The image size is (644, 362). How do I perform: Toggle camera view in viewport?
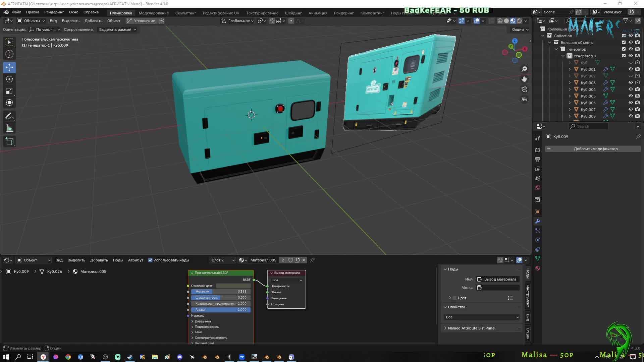pyautogui.click(x=524, y=89)
